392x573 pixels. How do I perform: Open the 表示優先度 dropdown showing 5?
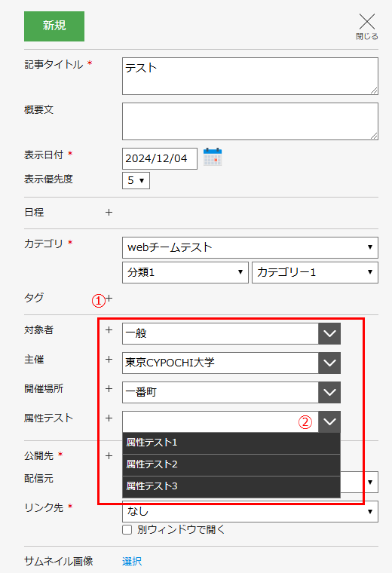point(136,180)
